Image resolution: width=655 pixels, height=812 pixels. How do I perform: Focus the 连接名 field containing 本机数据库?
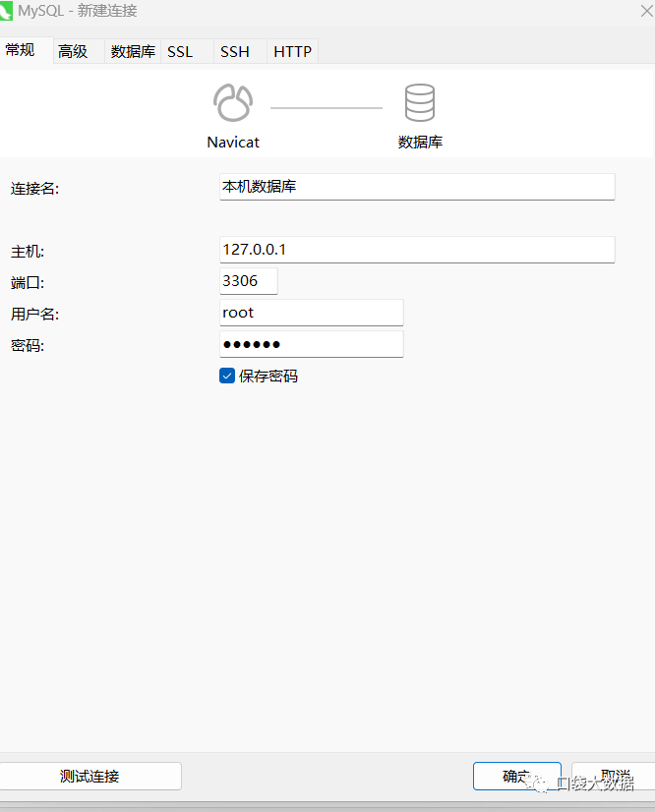coord(417,187)
